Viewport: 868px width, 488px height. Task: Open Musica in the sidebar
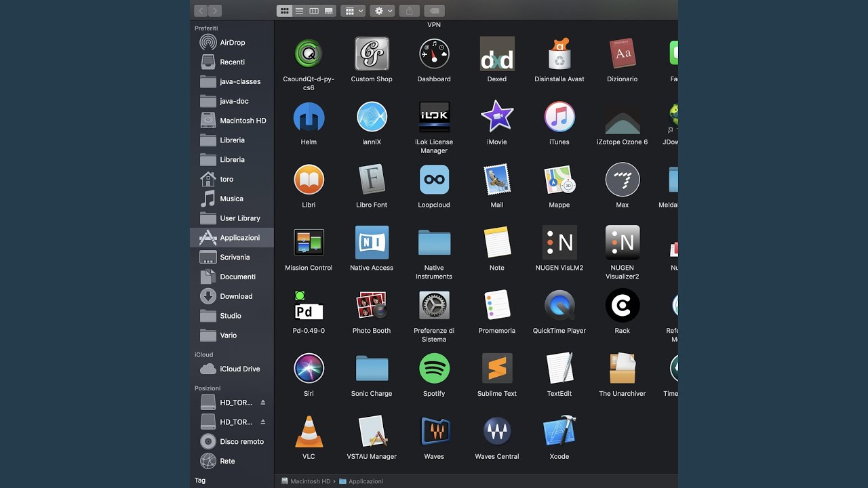tap(232, 199)
